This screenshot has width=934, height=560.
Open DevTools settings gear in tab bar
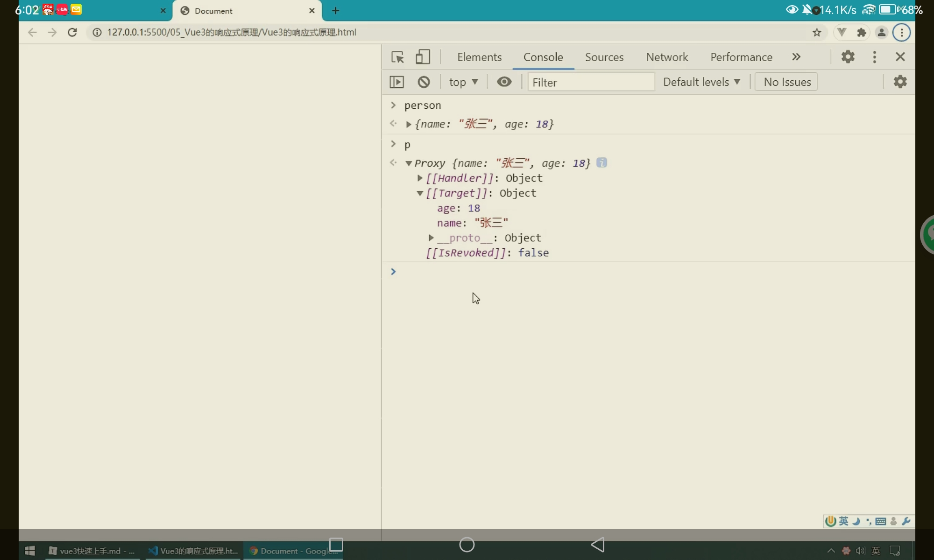[848, 57]
